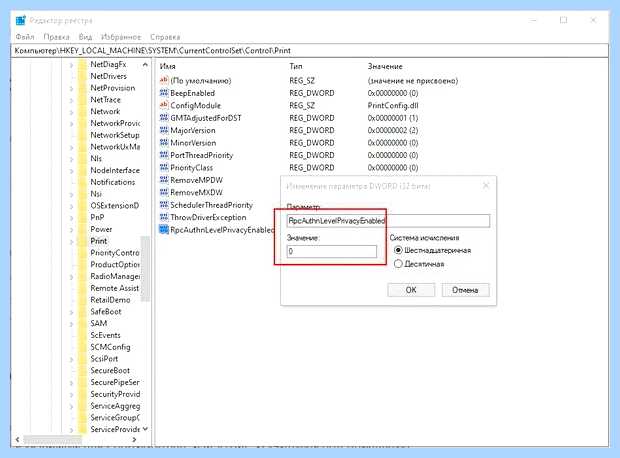
Task: Confirm the DWORD dialog with OK
Action: (411, 290)
